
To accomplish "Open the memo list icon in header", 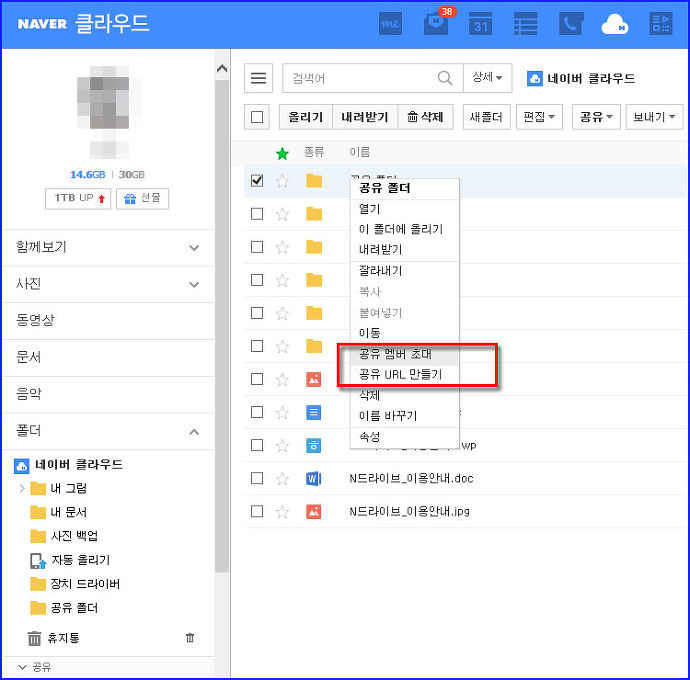I will coord(525,23).
